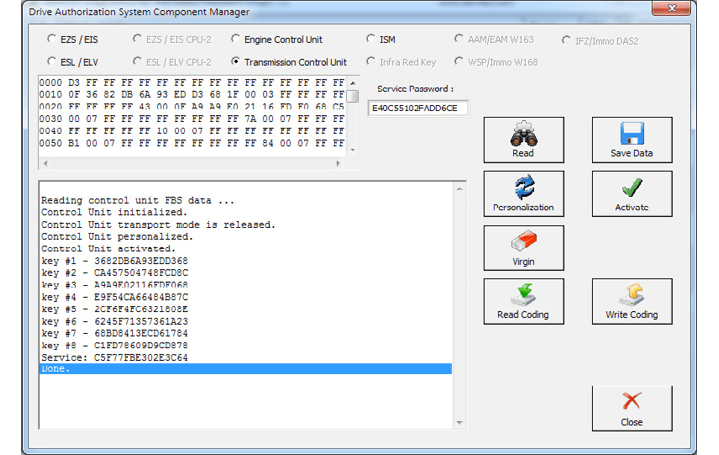The width and height of the screenshot is (719, 455).
Task: Click the blue arrows Personalization icon
Action: point(523,188)
